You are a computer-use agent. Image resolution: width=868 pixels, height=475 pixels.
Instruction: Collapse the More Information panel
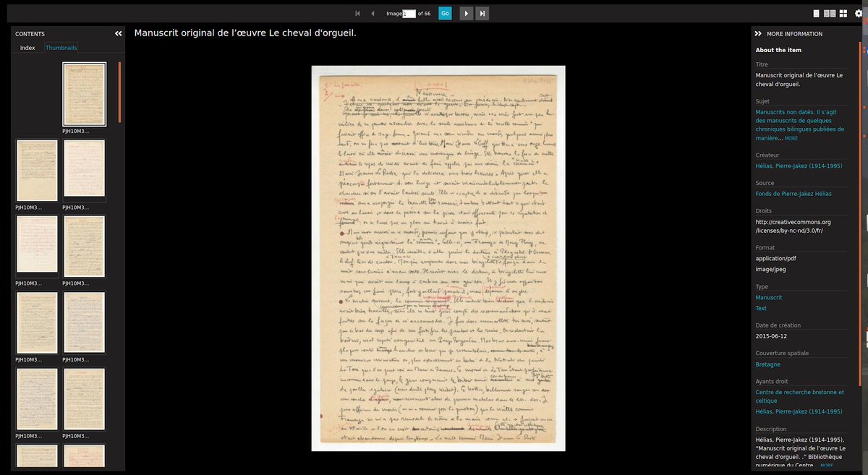pos(758,34)
